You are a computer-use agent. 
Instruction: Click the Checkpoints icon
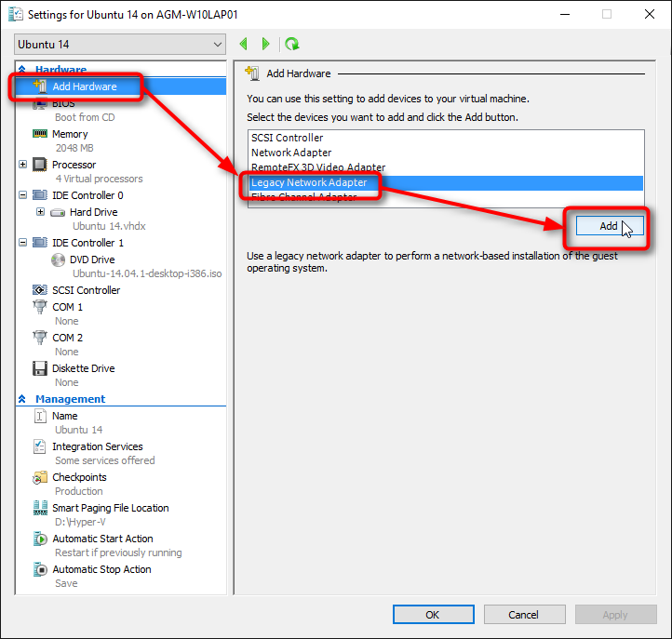(x=40, y=477)
